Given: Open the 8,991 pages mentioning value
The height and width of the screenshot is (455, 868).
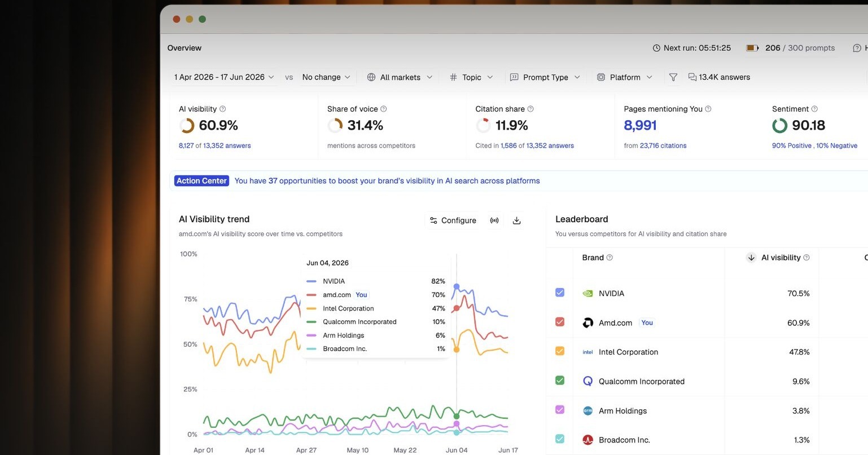Looking at the screenshot, I should [640, 125].
